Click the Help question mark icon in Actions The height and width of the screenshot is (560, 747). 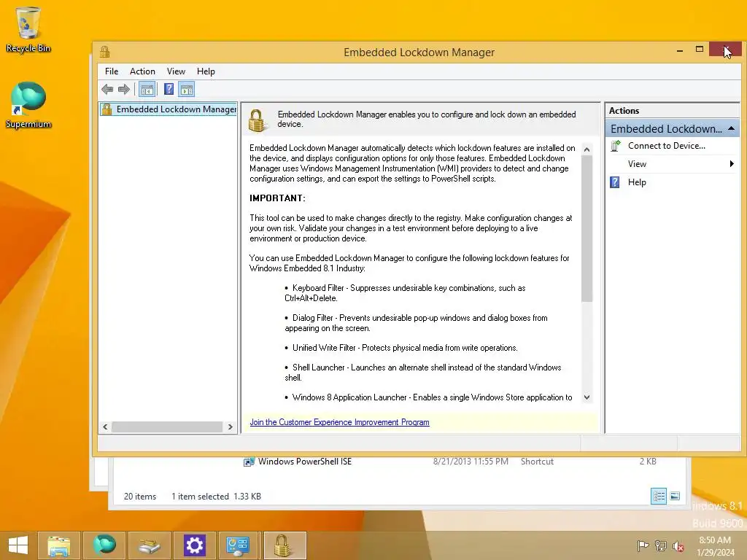(x=615, y=182)
